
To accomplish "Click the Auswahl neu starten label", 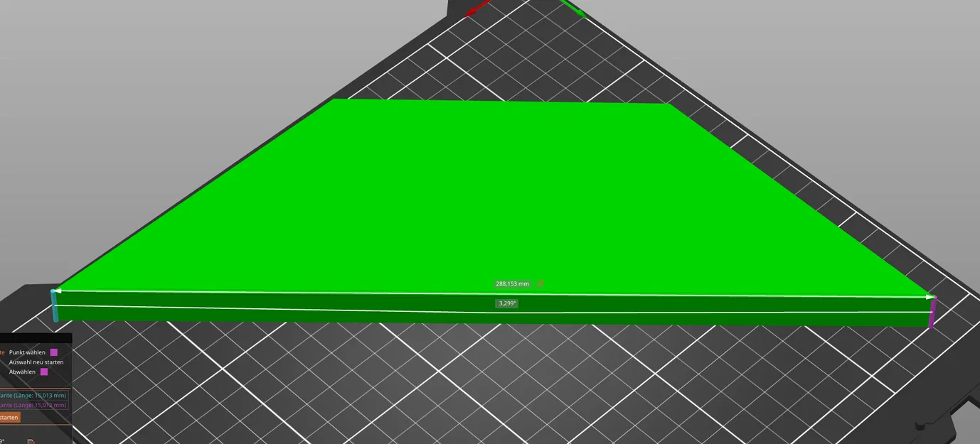I will click(x=36, y=362).
